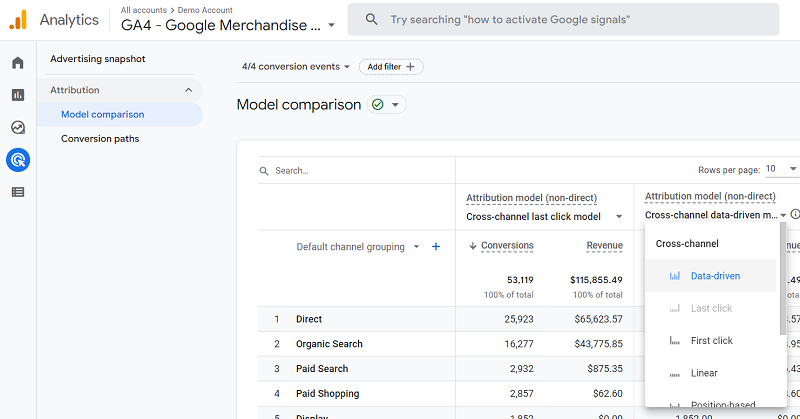This screenshot has height=419, width=800.
Task: Click the Paid Search channel row
Action: [x=322, y=369]
